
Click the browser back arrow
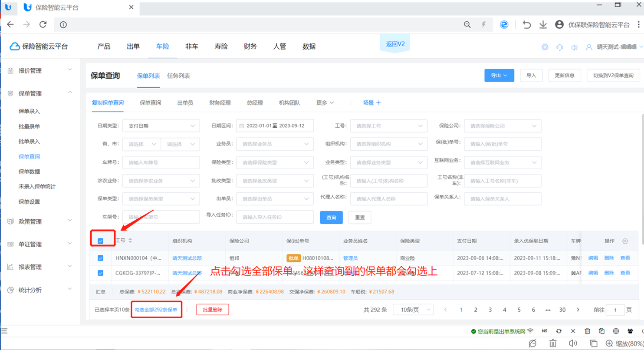[x=10, y=25]
